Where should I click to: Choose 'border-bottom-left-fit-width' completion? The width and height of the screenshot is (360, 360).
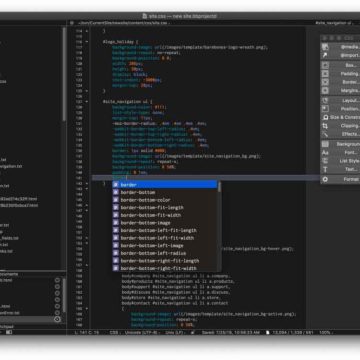(x=165, y=238)
